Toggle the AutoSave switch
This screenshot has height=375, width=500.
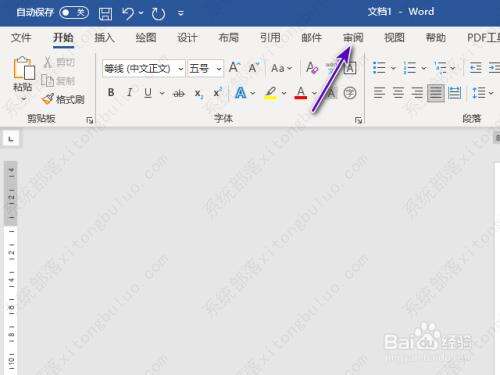[74, 13]
